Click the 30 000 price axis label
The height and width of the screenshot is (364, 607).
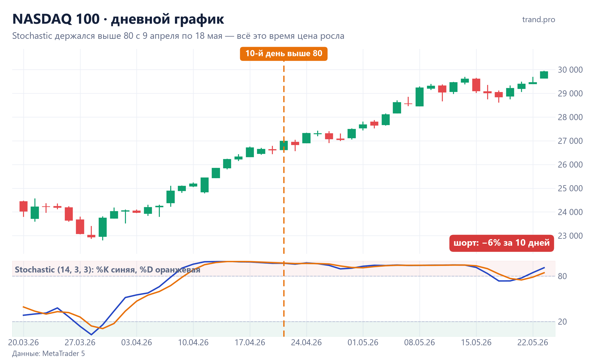point(570,70)
